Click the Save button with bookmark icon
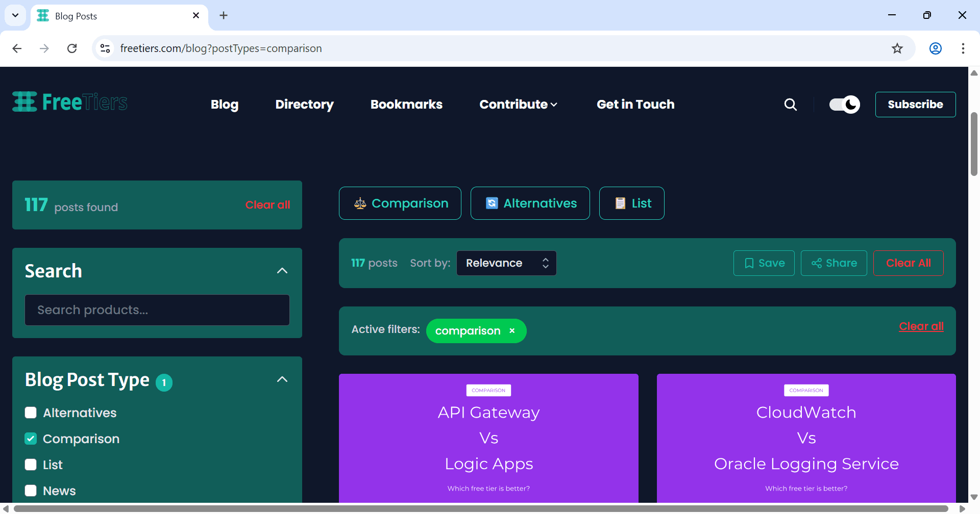The image size is (980, 514). [764, 263]
